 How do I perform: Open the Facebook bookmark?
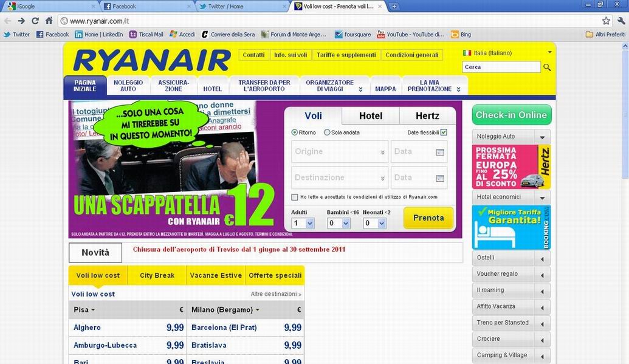(52, 35)
